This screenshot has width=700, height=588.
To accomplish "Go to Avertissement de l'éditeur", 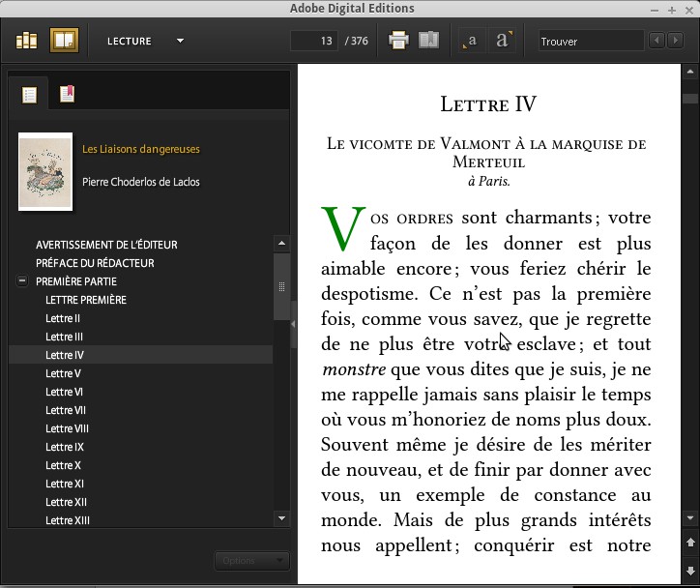I will [106, 245].
